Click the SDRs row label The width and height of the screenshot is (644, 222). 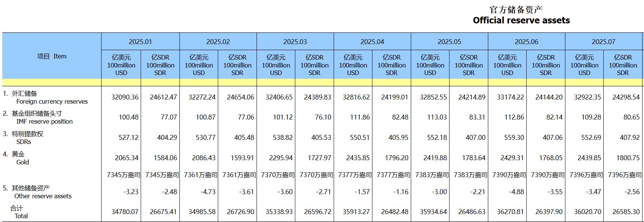coord(24,142)
